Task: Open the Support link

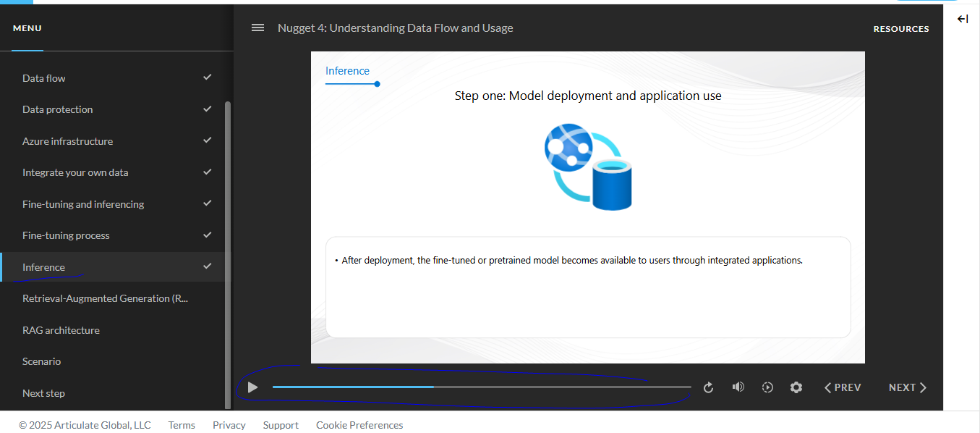Action: click(281, 425)
